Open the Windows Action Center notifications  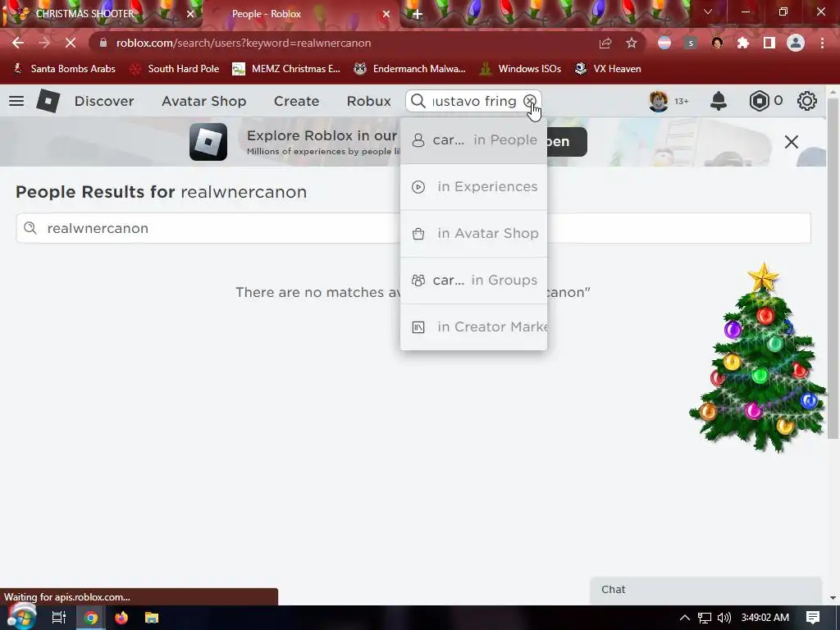(813, 618)
